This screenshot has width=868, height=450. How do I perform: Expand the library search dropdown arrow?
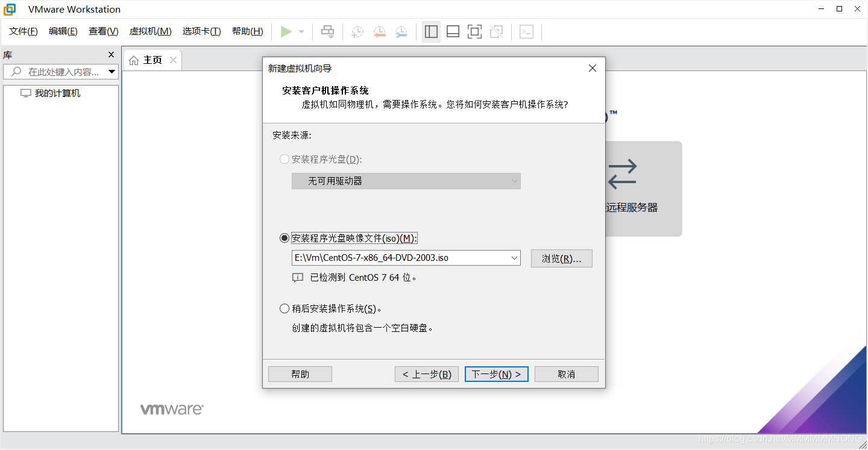[112, 72]
